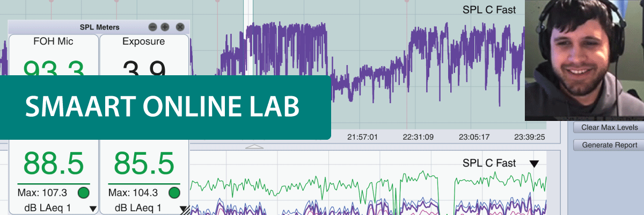
Task: Click the FOH Mic meter label
Action: pos(53,41)
